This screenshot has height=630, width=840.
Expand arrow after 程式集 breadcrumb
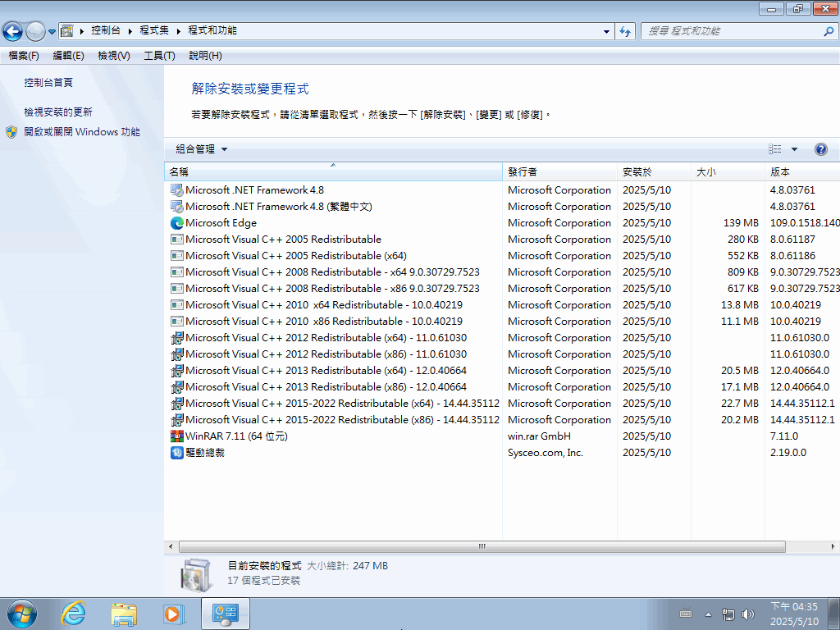[x=178, y=31]
